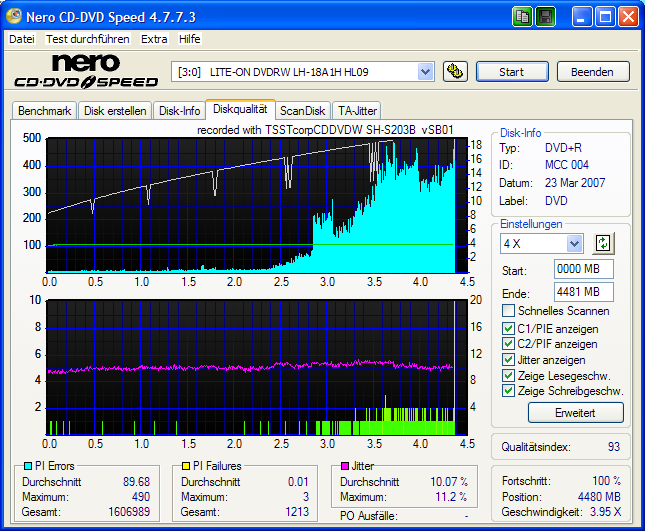Toggle Zeige Lesegeschw. checkbox
Image resolution: width=645 pixels, height=531 pixels.
[x=508, y=376]
